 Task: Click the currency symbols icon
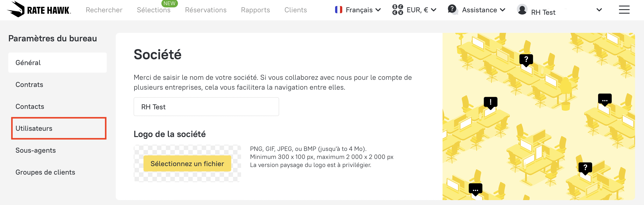(398, 10)
